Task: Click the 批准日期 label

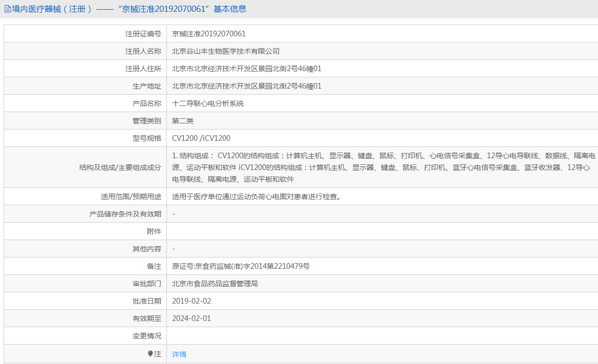Action: [x=147, y=301]
